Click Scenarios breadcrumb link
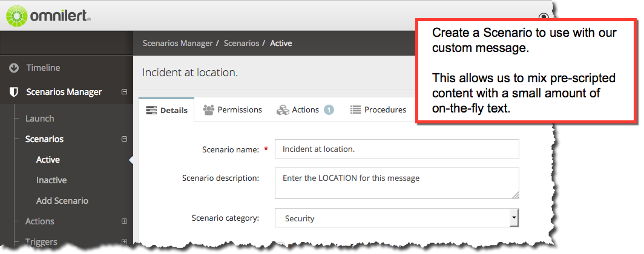 click(x=241, y=43)
